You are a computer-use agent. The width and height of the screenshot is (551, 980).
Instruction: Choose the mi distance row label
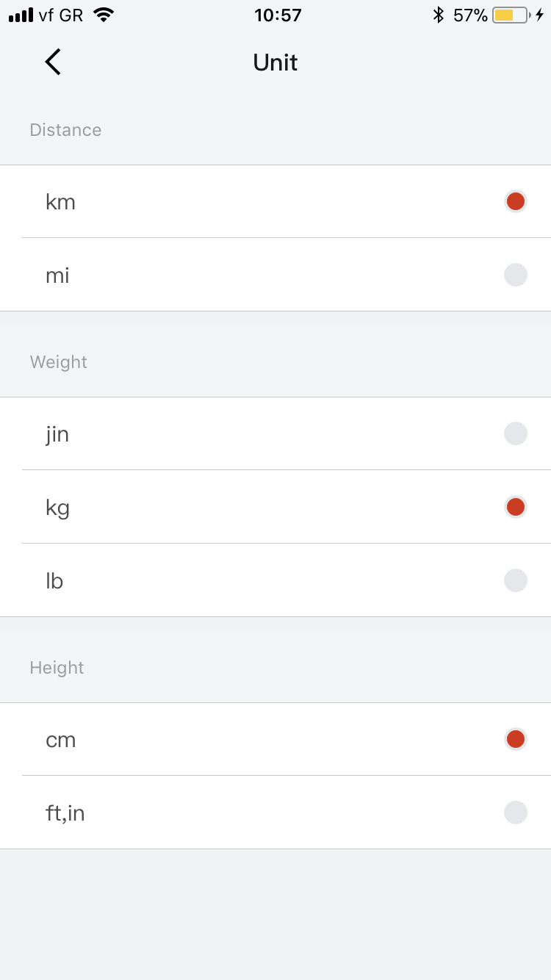point(57,275)
